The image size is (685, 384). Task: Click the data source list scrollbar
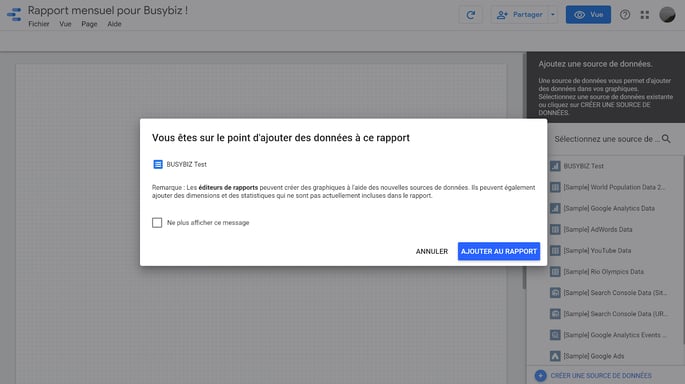tap(683, 249)
